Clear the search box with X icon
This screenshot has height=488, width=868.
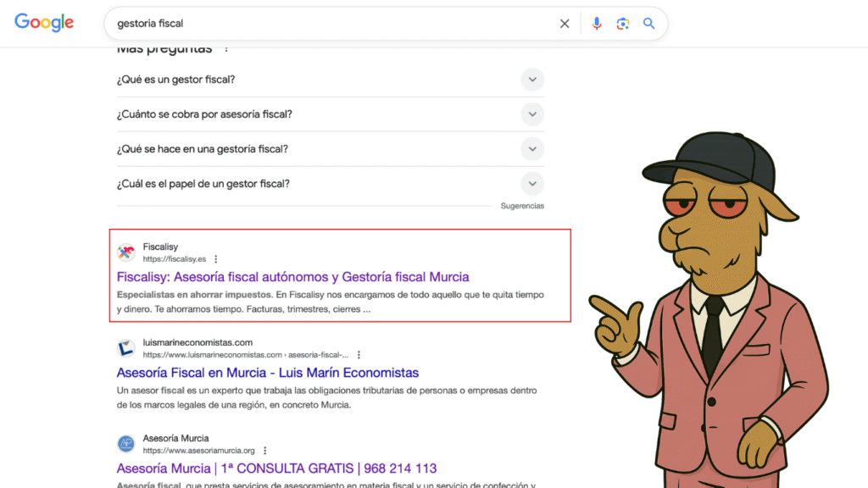pyautogui.click(x=564, y=24)
